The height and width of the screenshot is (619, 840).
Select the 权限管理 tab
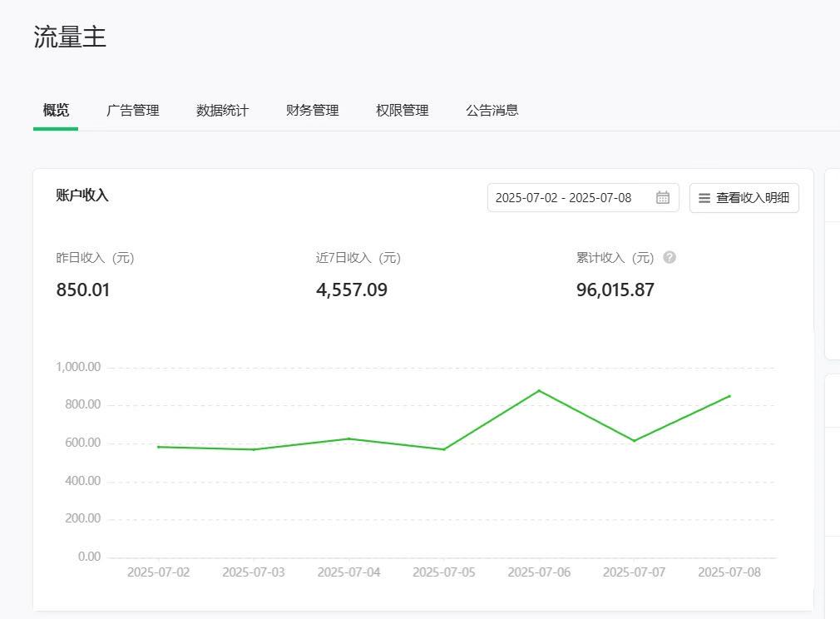(x=403, y=111)
